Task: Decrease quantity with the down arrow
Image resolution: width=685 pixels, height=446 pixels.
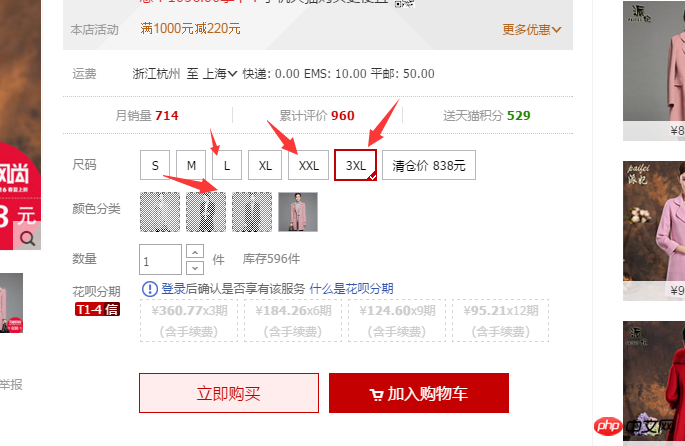Action: tap(195, 267)
